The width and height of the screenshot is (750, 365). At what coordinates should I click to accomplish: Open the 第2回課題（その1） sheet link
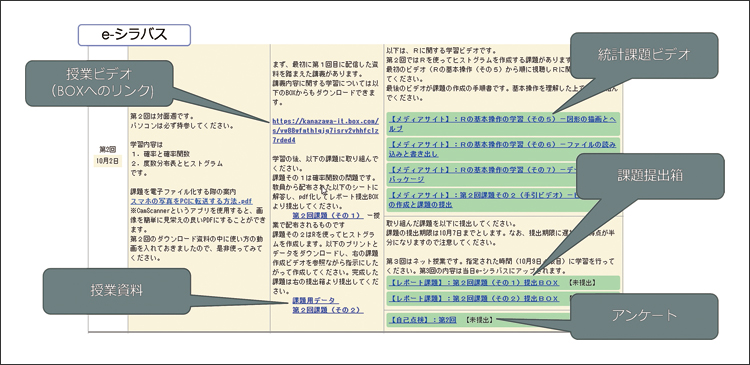[328, 216]
